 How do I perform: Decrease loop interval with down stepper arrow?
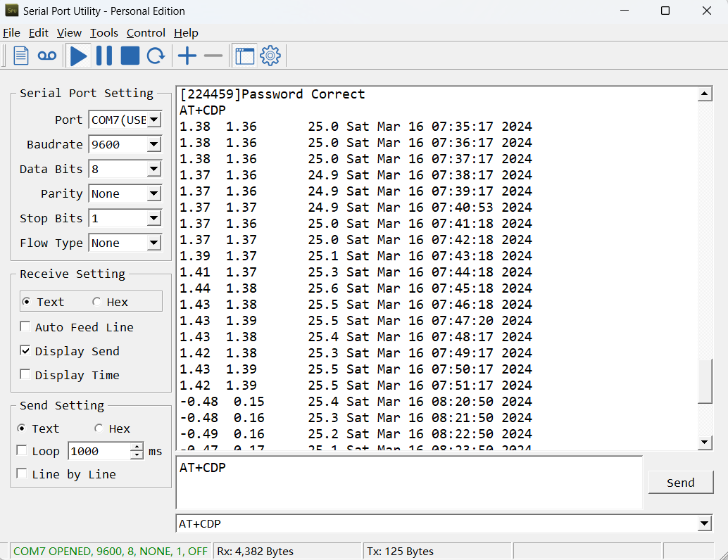(137, 455)
